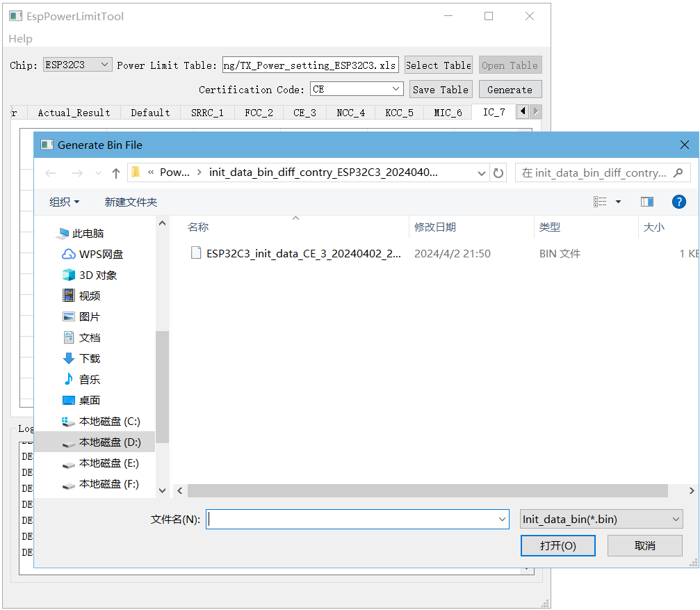Click the Up one level arrow icon
700x610 pixels.
(x=116, y=173)
